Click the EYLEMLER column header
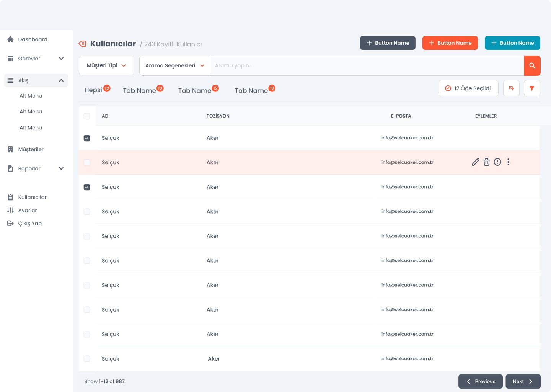The height and width of the screenshot is (392, 551). 486,116
